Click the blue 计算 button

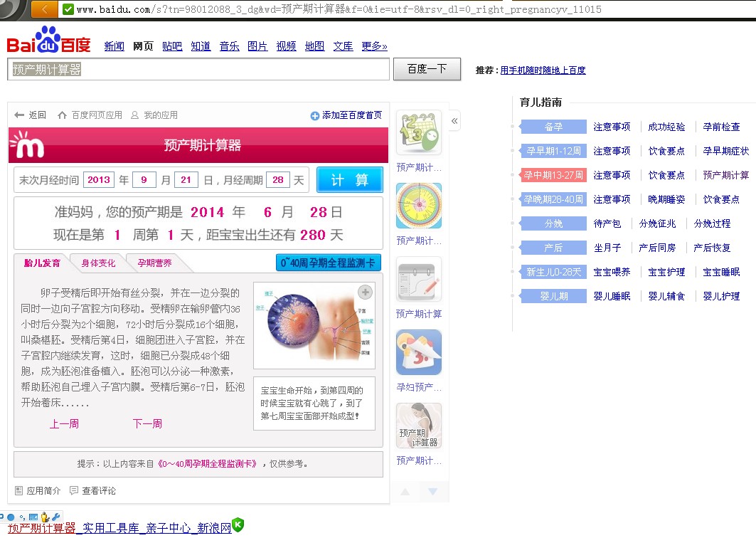point(350,179)
